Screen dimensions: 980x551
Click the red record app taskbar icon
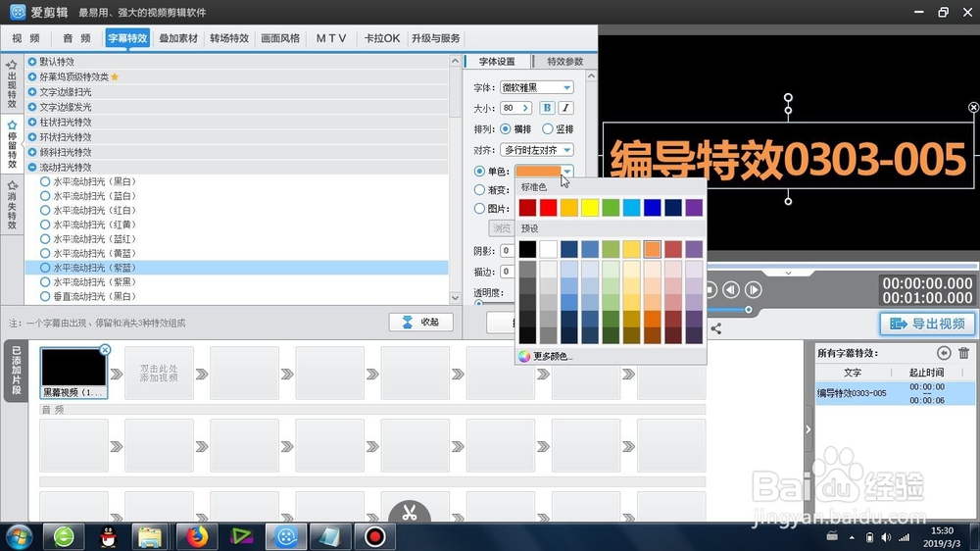point(375,536)
